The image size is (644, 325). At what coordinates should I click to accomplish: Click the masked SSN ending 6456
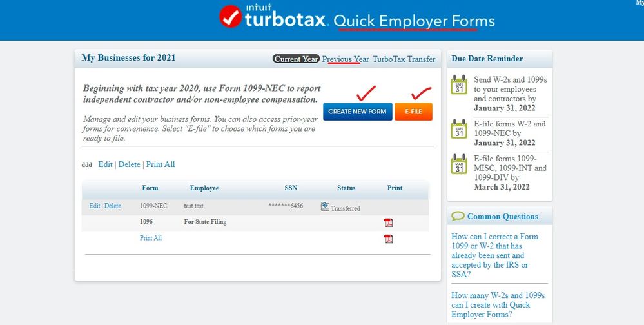[x=286, y=206]
